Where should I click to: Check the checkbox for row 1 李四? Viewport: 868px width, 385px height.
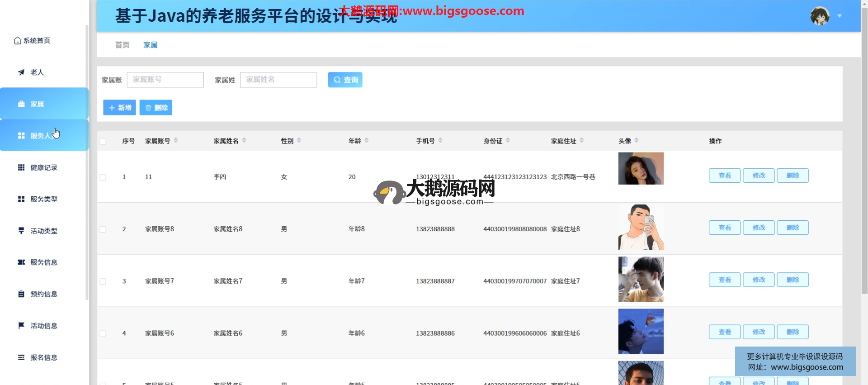click(103, 177)
